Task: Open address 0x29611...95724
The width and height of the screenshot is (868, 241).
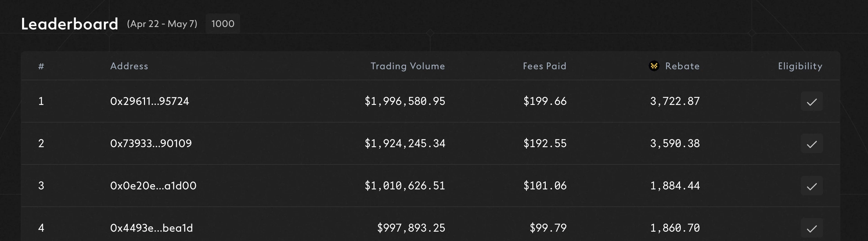Action: point(150,101)
